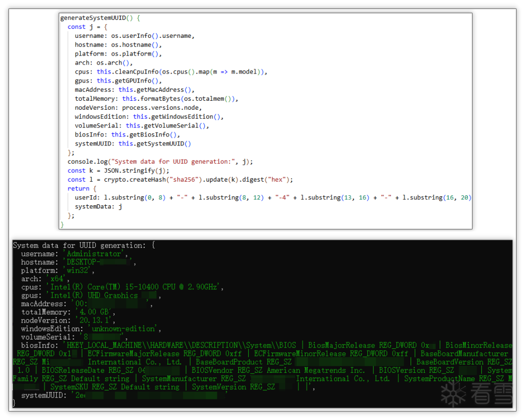
Task: Click the totalMemory: this.formatBytes line
Action: point(156,99)
